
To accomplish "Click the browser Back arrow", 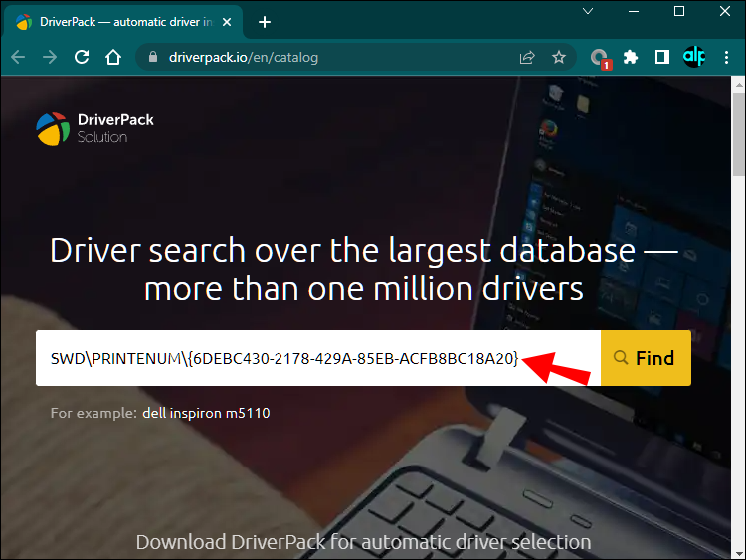I will [18, 57].
